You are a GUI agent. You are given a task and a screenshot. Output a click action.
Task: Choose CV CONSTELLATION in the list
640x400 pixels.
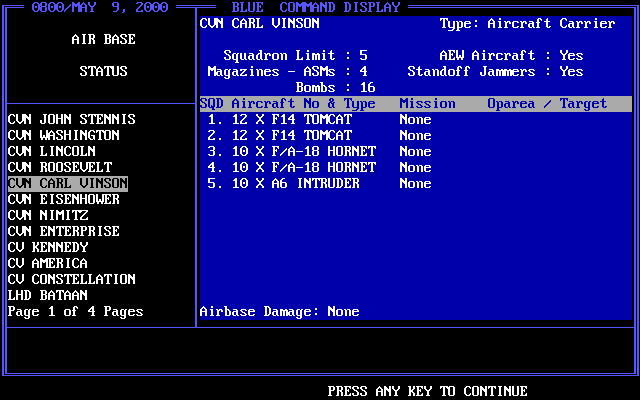(x=71, y=279)
